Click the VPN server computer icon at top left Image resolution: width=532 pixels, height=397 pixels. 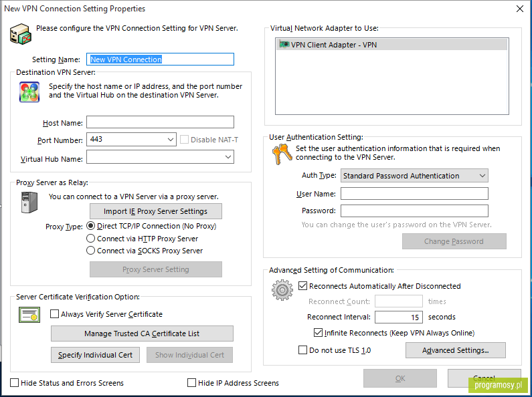point(20,34)
